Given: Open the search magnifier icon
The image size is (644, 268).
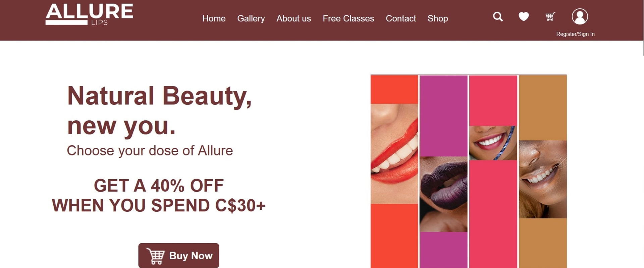Looking at the screenshot, I should [498, 17].
